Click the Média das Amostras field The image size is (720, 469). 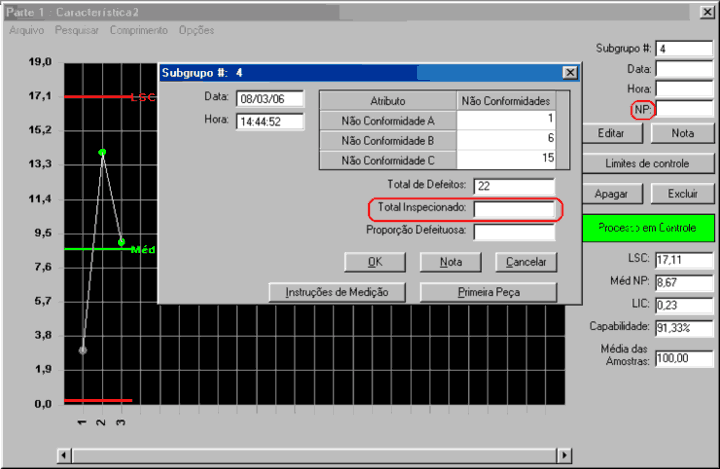coord(684,358)
